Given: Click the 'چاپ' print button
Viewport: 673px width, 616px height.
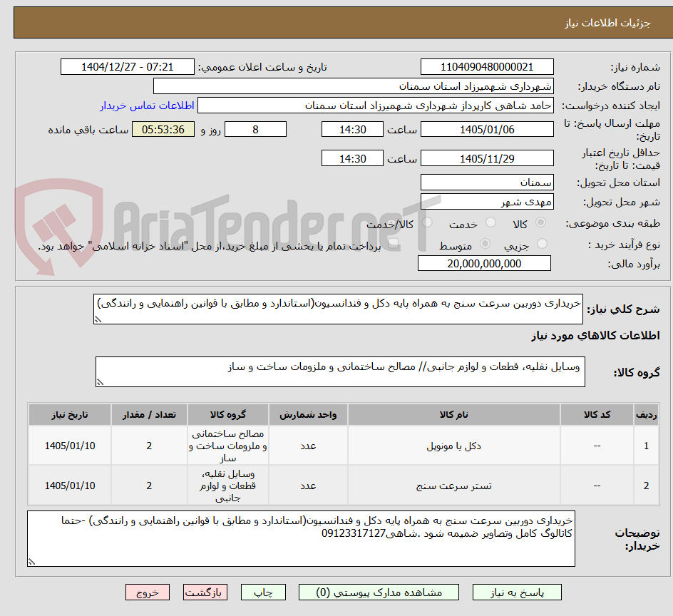Looking at the screenshot, I should coord(263,592).
